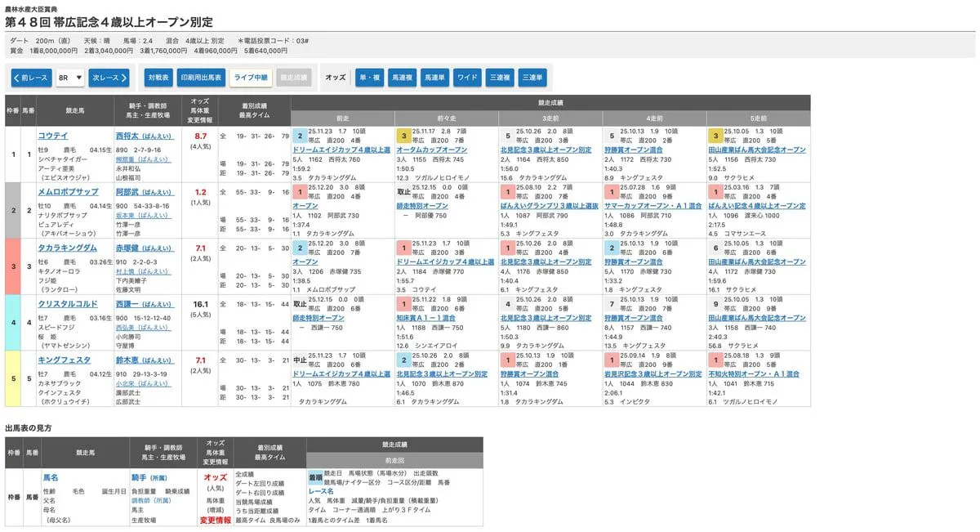Show ワイド odds
The image size is (980, 532).
pyautogui.click(x=466, y=78)
